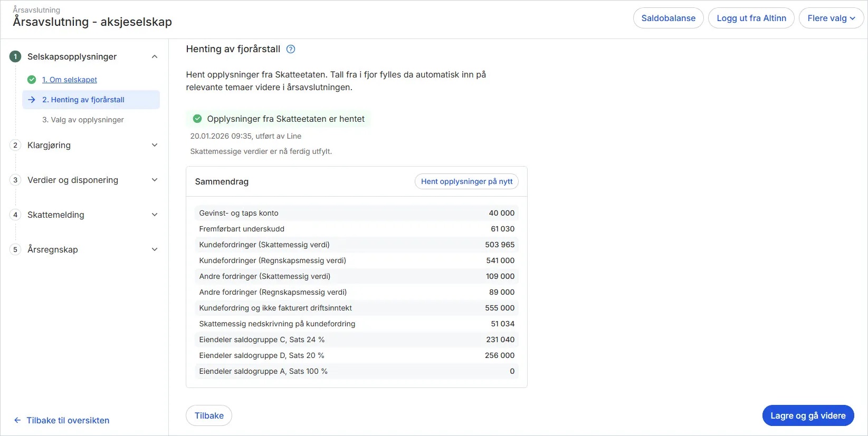Open the Flere valg dropdown

(x=831, y=18)
